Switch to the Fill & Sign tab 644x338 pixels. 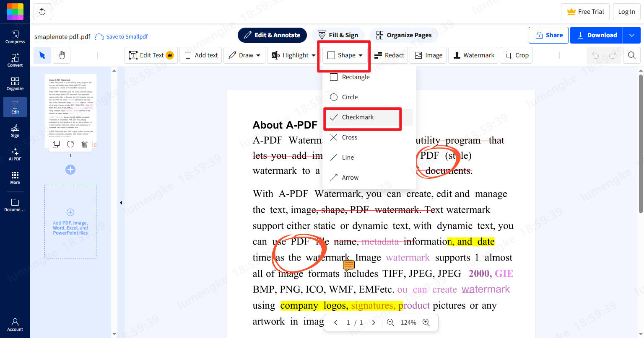click(x=338, y=35)
